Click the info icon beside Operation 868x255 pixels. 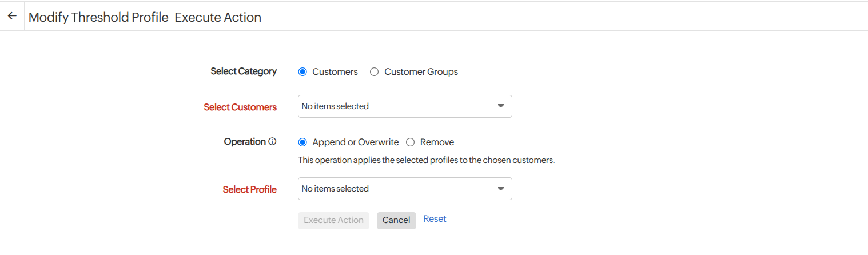[x=273, y=142]
